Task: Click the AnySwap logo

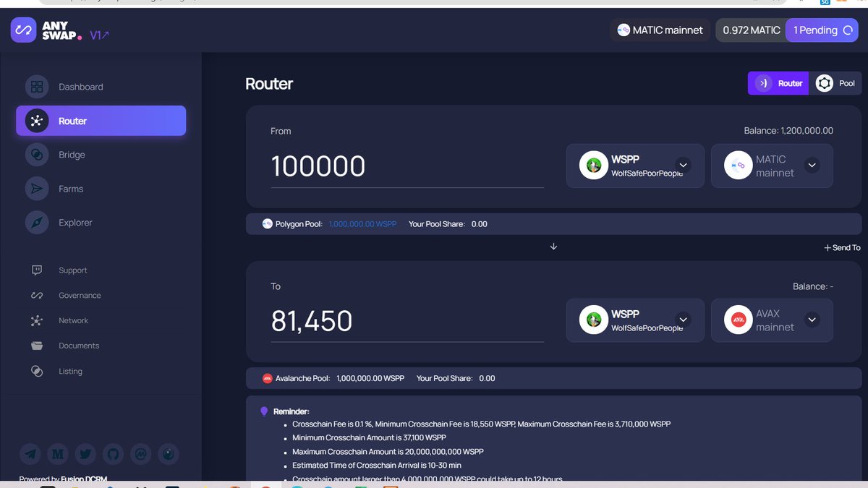Action: pos(46,30)
